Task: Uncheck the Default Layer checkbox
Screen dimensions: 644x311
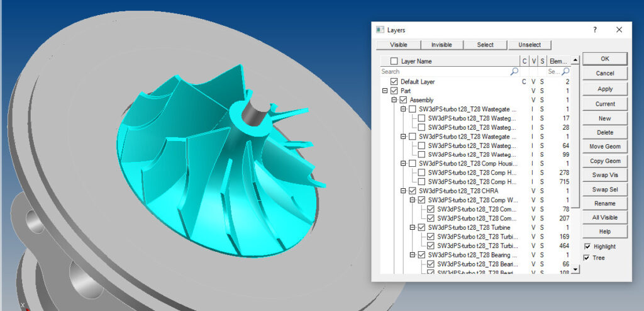Action: point(394,82)
